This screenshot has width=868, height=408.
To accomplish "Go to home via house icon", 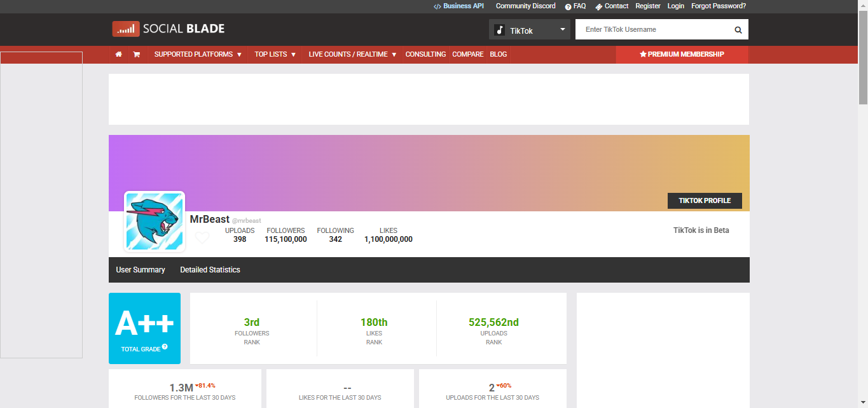I will (x=118, y=55).
